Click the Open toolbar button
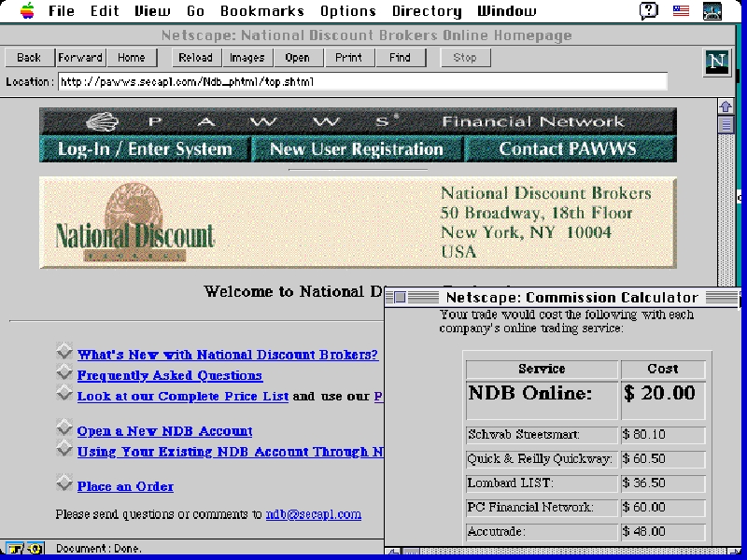Screen dimensions: 747x560 (298, 58)
